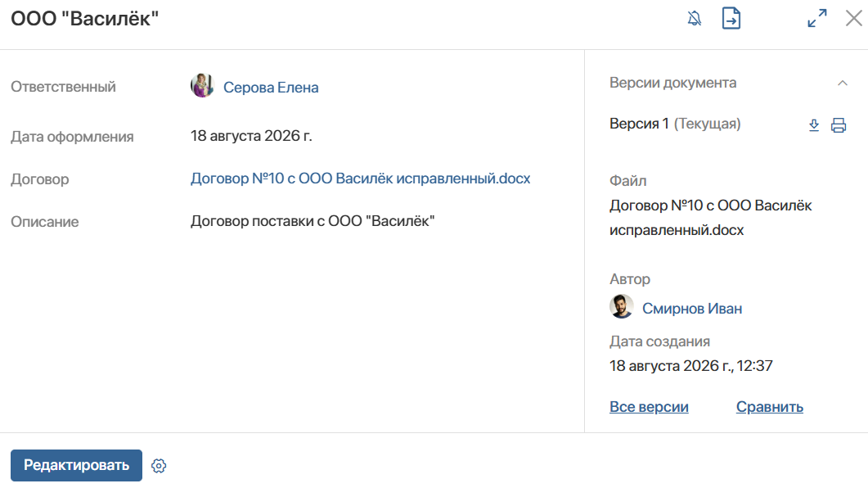The image size is (868, 488).
Task: Click the Сравнить link
Action: 770,407
